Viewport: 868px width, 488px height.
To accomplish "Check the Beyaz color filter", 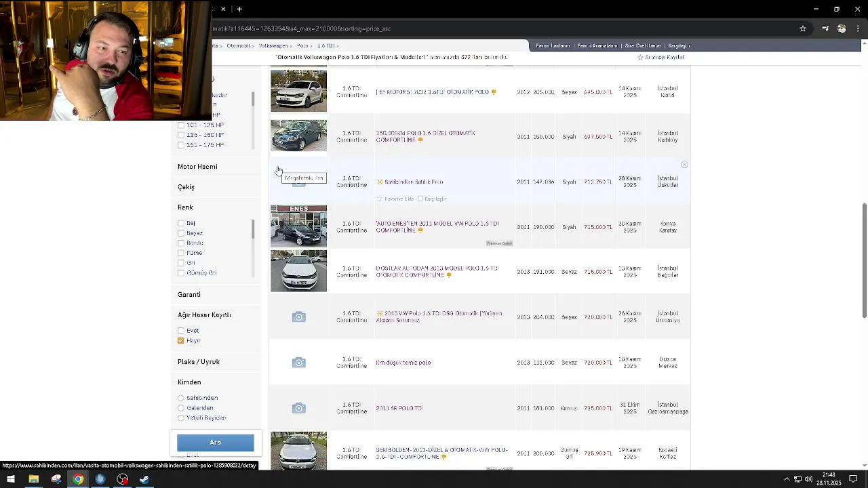I will tap(181, 233).
